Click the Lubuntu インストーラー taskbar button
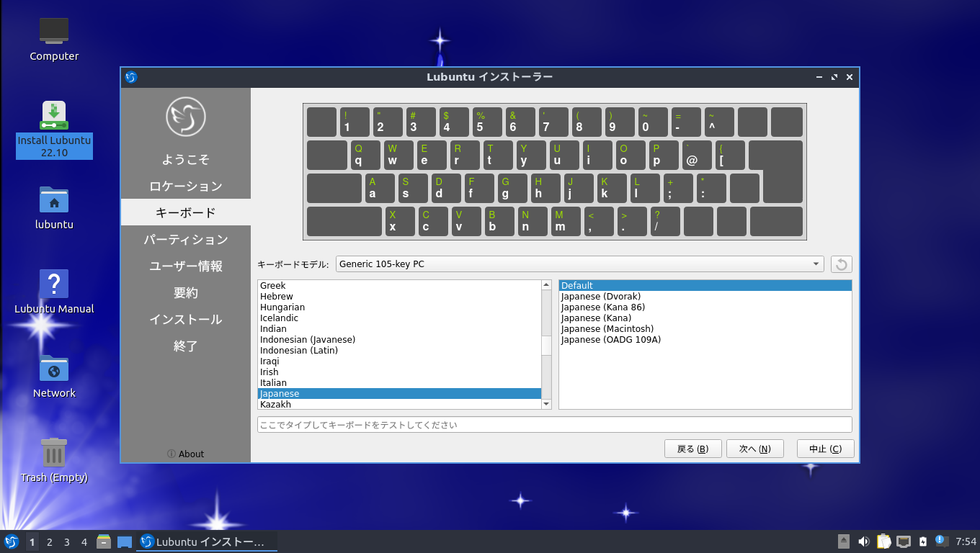Image resolution: width=980 pixels, height=553 pixels. pyautogui.click(x=207, y=541)
